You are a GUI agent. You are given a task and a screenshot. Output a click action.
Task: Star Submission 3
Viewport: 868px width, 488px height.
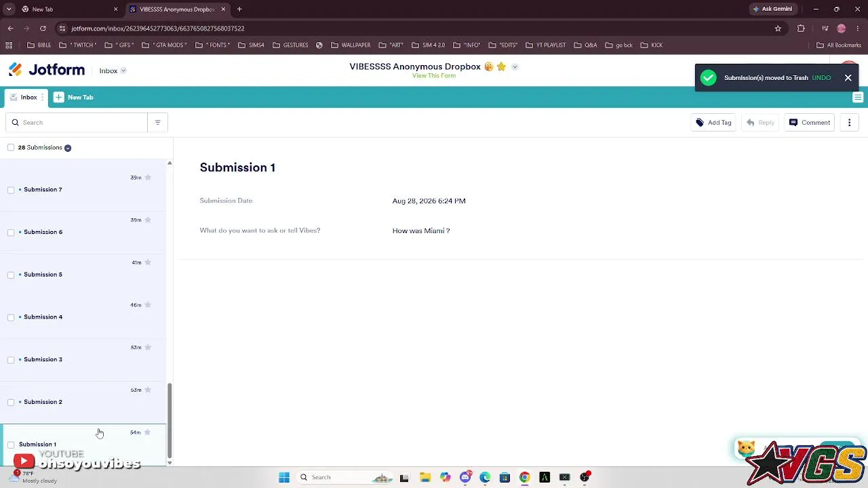pyautogui.click(x=148, y=348)
